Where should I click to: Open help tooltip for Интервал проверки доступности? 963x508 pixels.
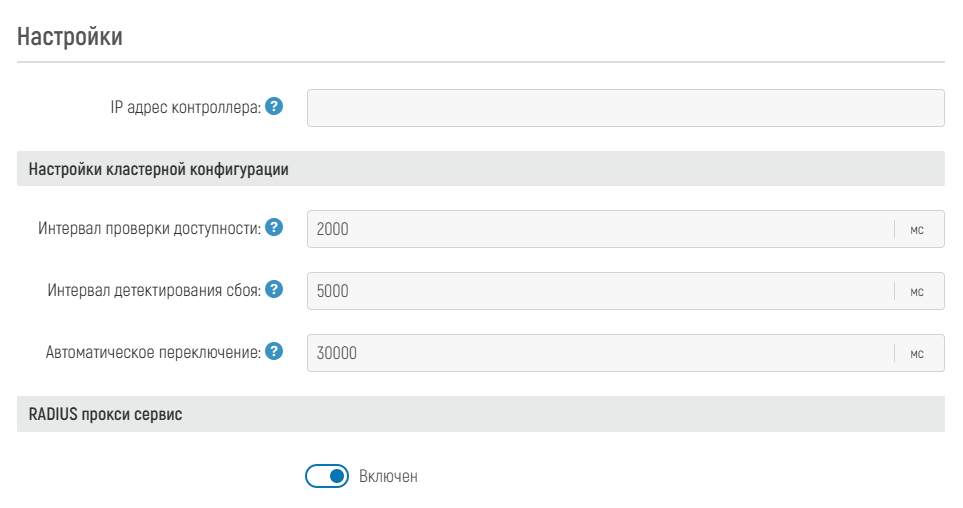coord(274,228)
